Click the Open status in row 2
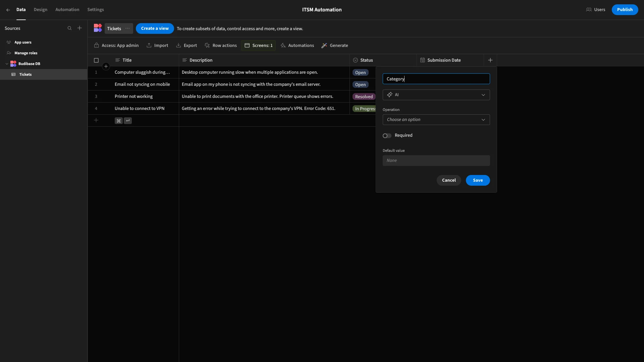 [x=360, y=84]
